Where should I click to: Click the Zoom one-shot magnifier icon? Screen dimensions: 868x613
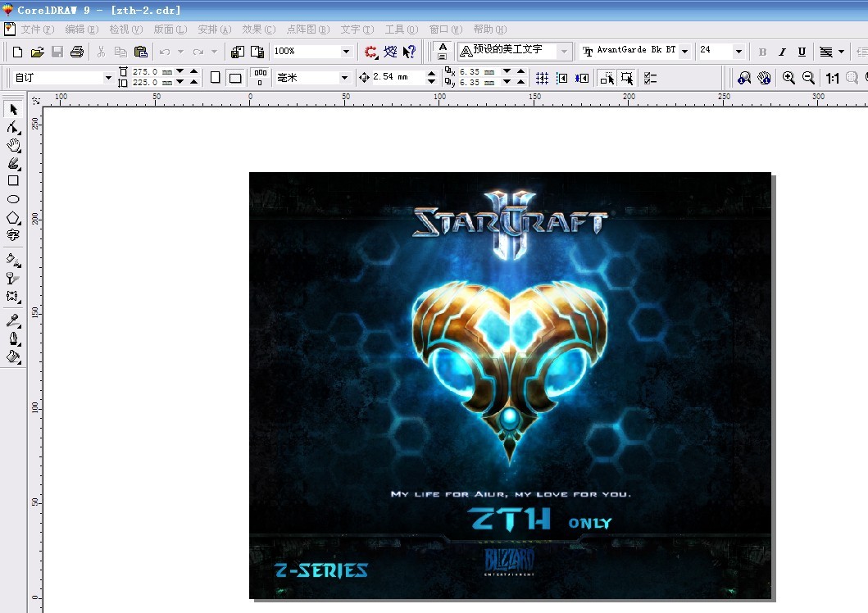tap(744, 78)
